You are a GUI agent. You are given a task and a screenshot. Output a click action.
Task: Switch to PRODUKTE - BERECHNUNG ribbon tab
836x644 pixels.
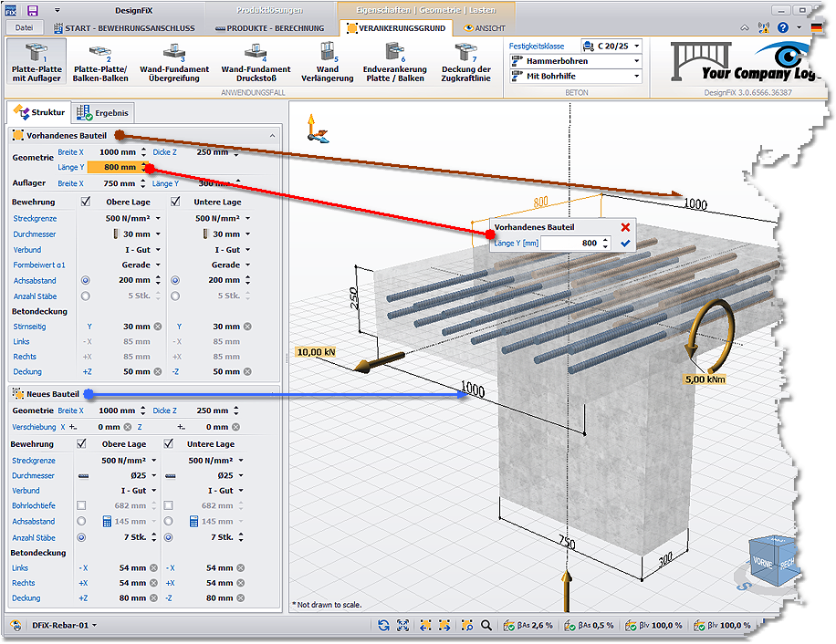click(x=270, y=28)
